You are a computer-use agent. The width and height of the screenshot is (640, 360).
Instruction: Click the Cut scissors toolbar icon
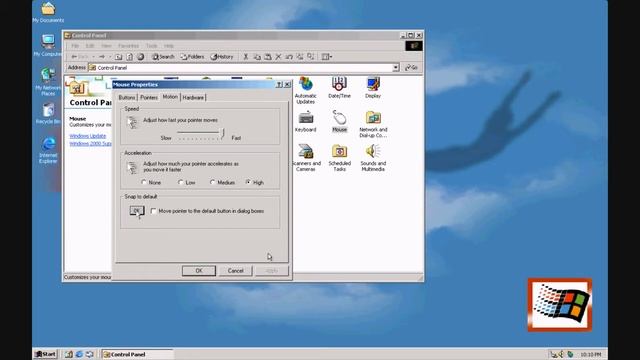pos(246,57)
